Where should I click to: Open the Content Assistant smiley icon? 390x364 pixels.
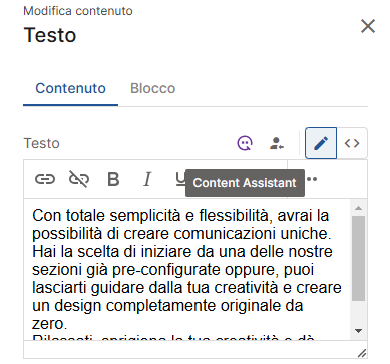pyautogui.click(x=245, y=143)
